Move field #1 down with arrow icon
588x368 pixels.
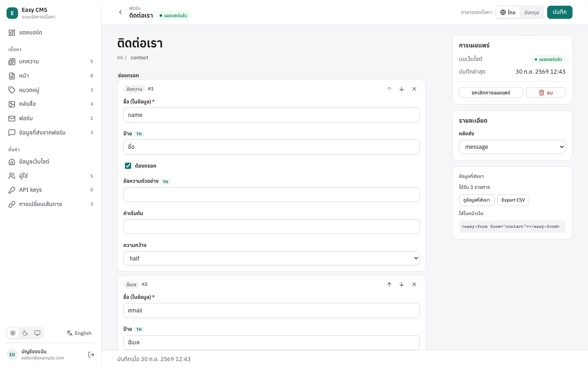401,89
